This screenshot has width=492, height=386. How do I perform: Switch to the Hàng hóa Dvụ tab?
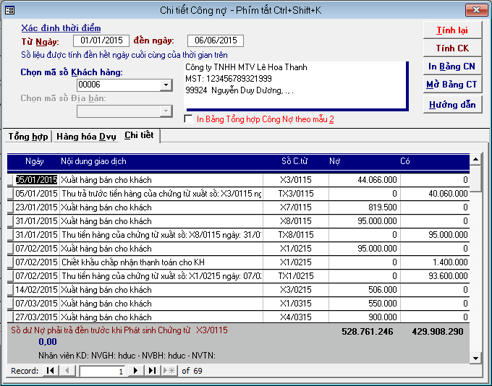tap(86, 137)
